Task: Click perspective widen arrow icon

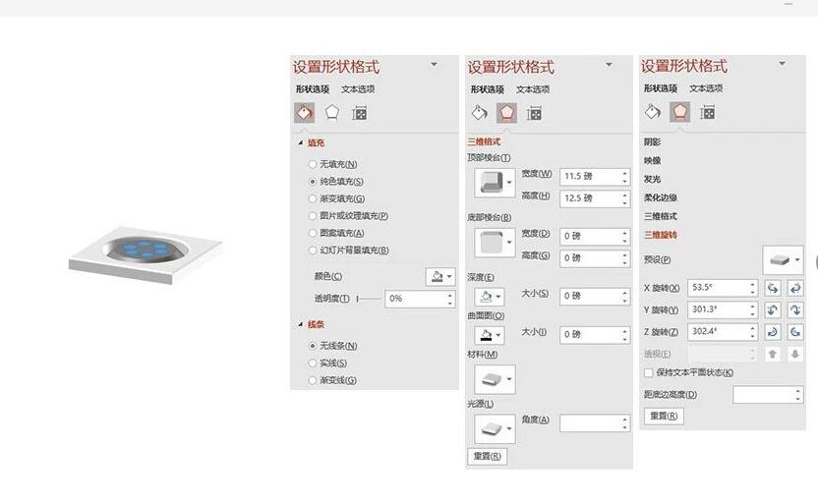Action: [x=795, y=354]
